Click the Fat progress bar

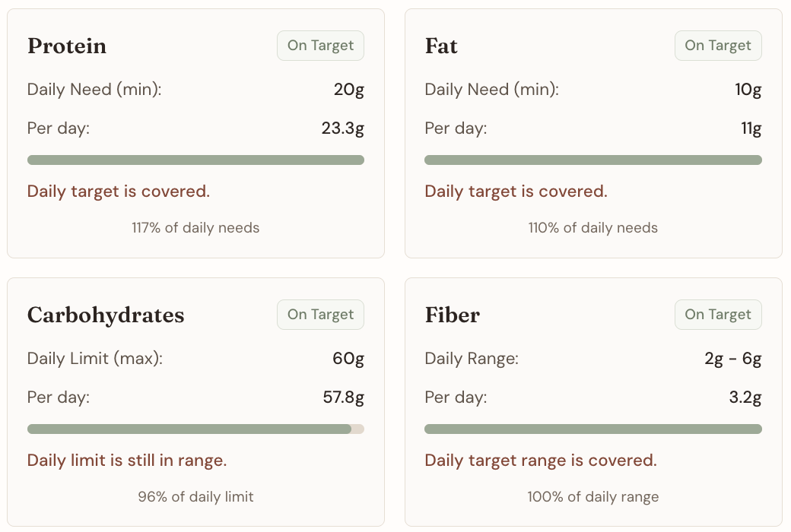(593, 160)
